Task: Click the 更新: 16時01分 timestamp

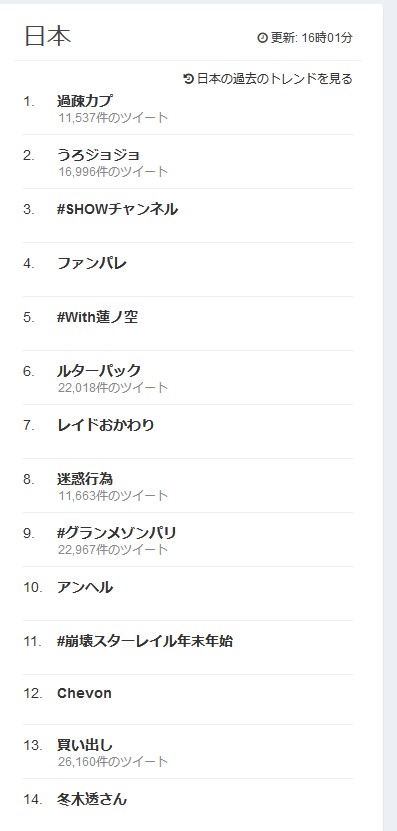Action: pyautogui.click(x=311, y=38)
